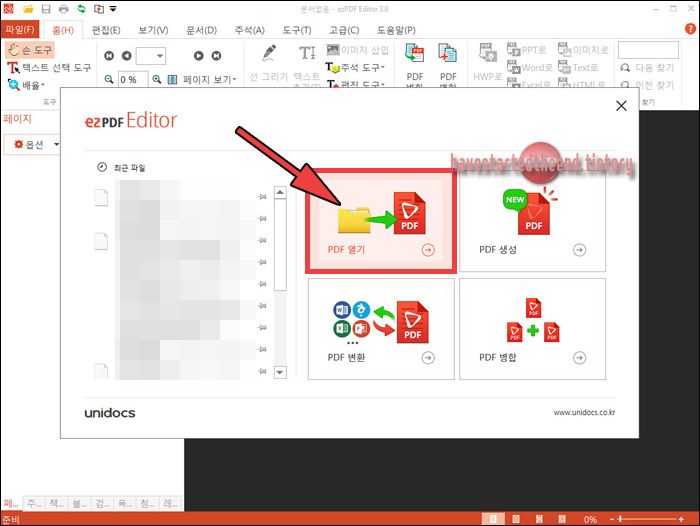700x526 pixels.
Task: Go to next page navigation icon
Action: click(x=199, y=56)
